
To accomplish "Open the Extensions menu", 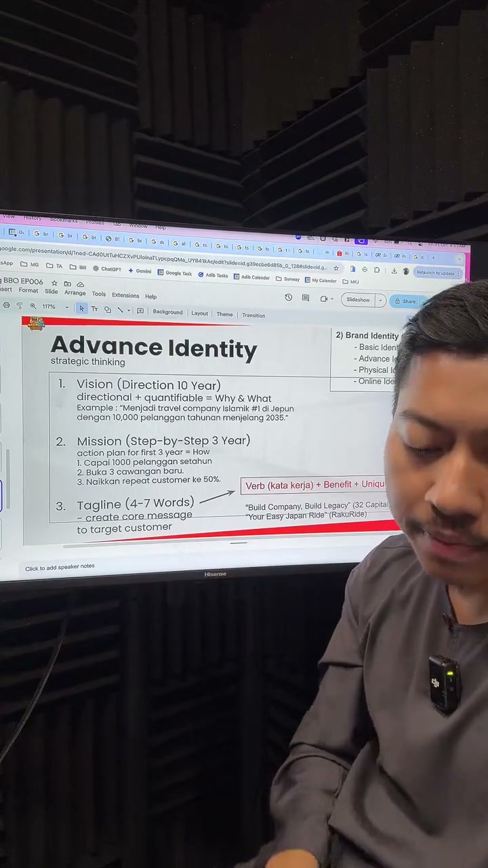I will pos(125,295).
